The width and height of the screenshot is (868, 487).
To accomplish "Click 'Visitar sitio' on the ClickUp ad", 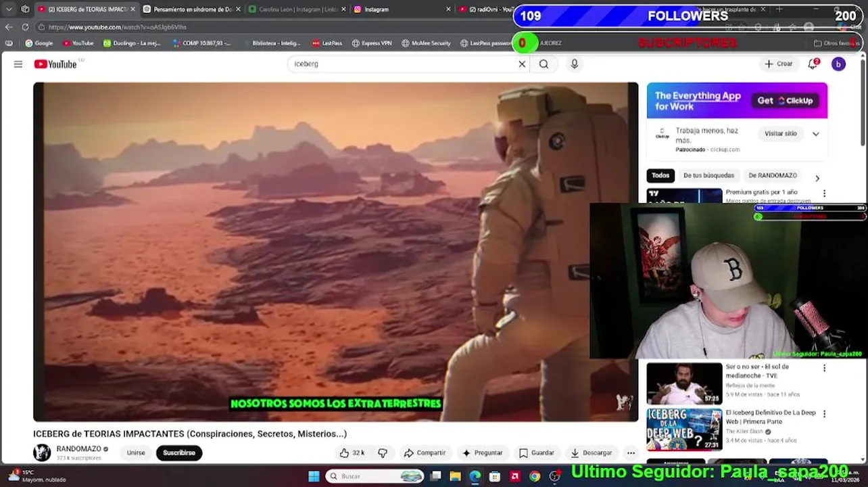I will [781, 134].
